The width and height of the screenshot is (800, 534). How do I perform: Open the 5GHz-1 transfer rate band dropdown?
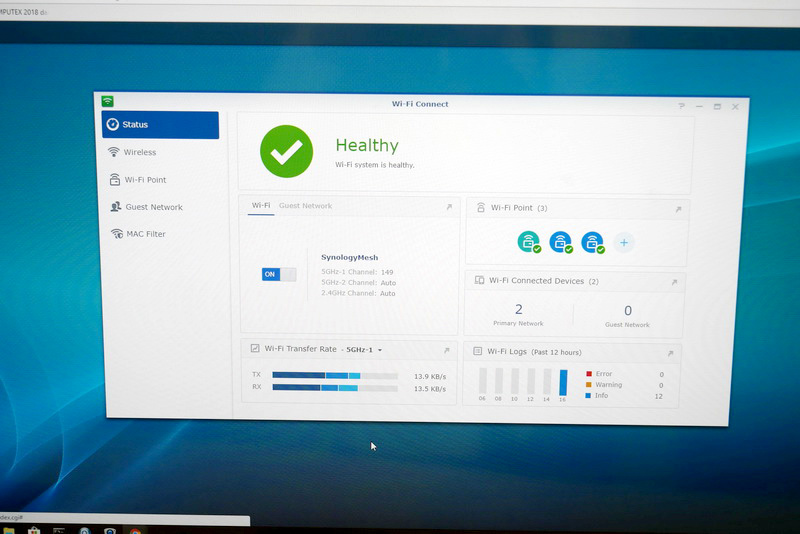pos(364,349)
